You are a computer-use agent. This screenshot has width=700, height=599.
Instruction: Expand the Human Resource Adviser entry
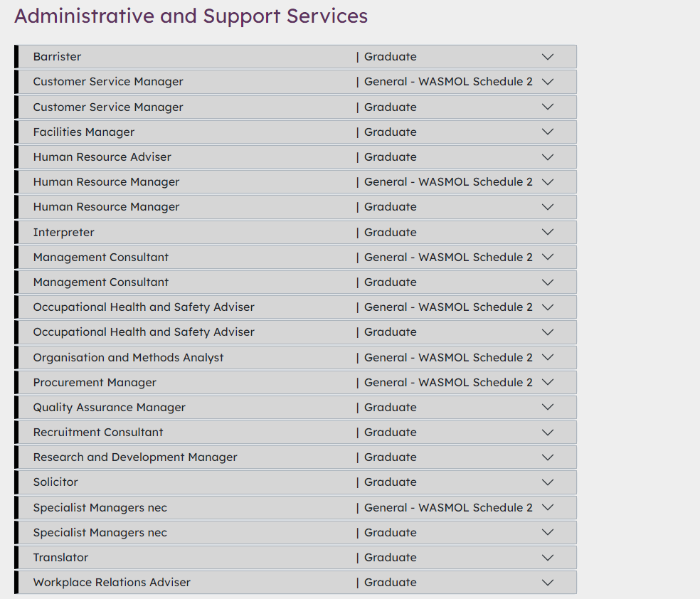547,157
